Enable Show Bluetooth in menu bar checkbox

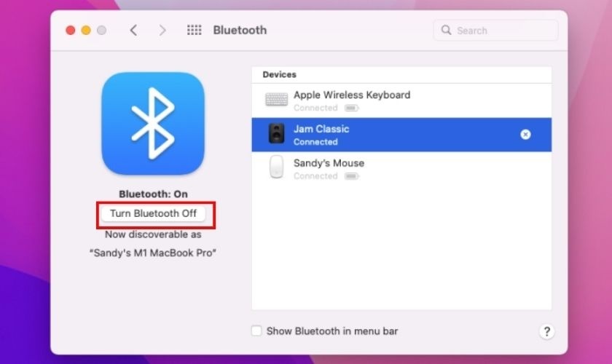(x=256, y=331)
